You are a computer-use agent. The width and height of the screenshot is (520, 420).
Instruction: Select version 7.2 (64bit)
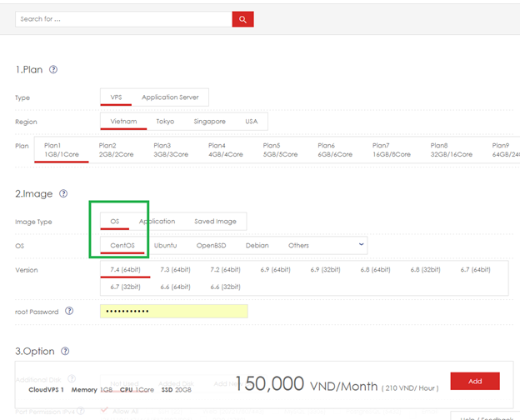point(226,270)
